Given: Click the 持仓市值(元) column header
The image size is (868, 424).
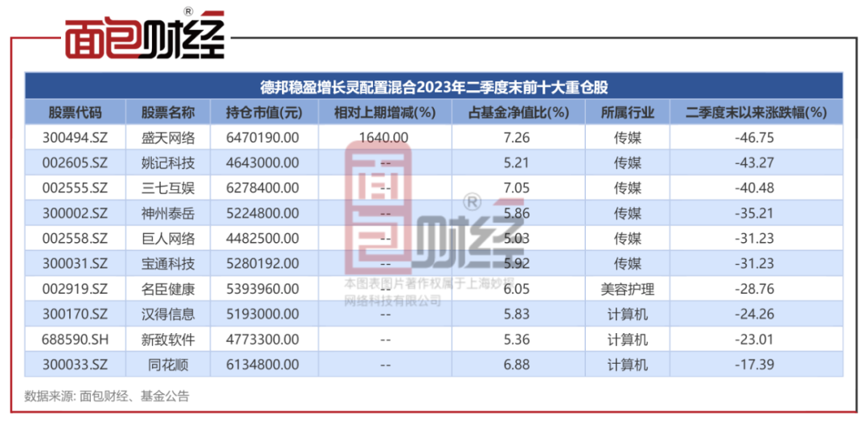Looking at the screenshot, I should click(x=264, y=112).
